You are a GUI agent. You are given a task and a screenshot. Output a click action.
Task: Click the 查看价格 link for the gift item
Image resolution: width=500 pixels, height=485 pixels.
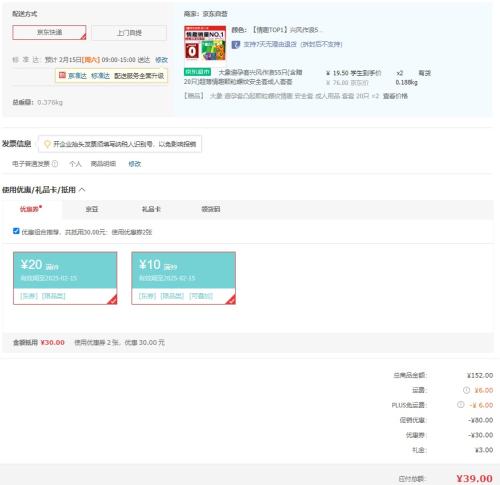tap(395, 96)
